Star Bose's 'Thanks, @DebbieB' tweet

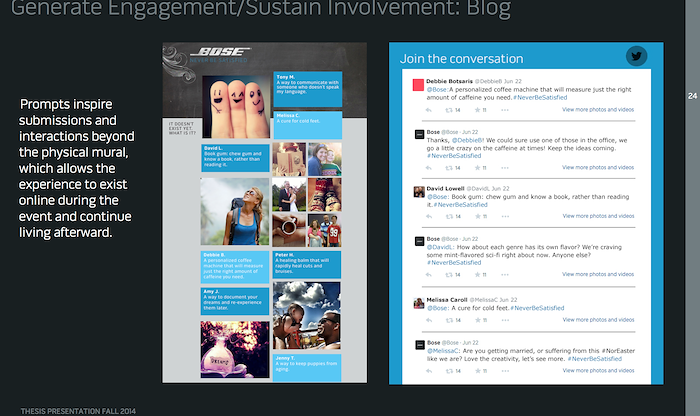pos(477,168)
